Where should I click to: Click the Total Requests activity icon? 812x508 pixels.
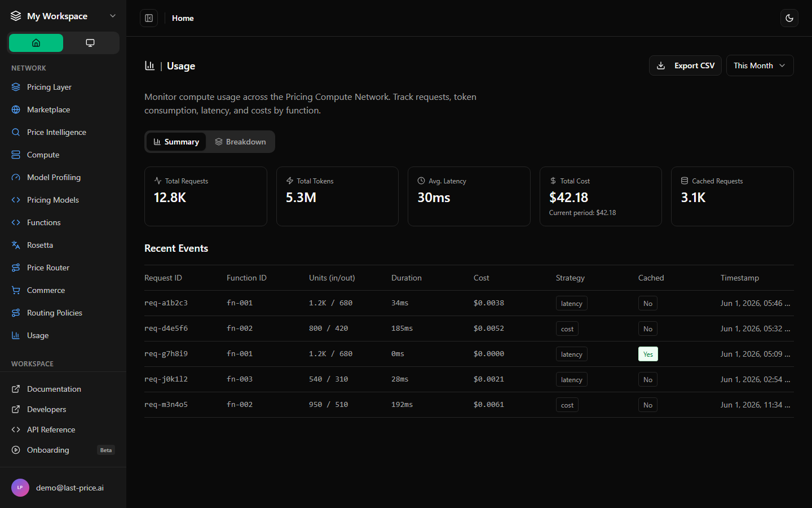pyautogui.click(x=158, y=181)
